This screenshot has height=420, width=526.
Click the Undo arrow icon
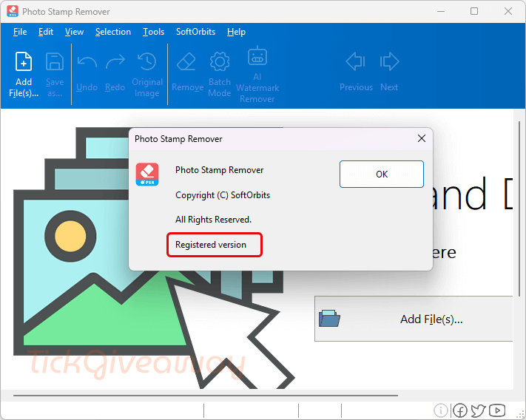click(x=87, y=62)
